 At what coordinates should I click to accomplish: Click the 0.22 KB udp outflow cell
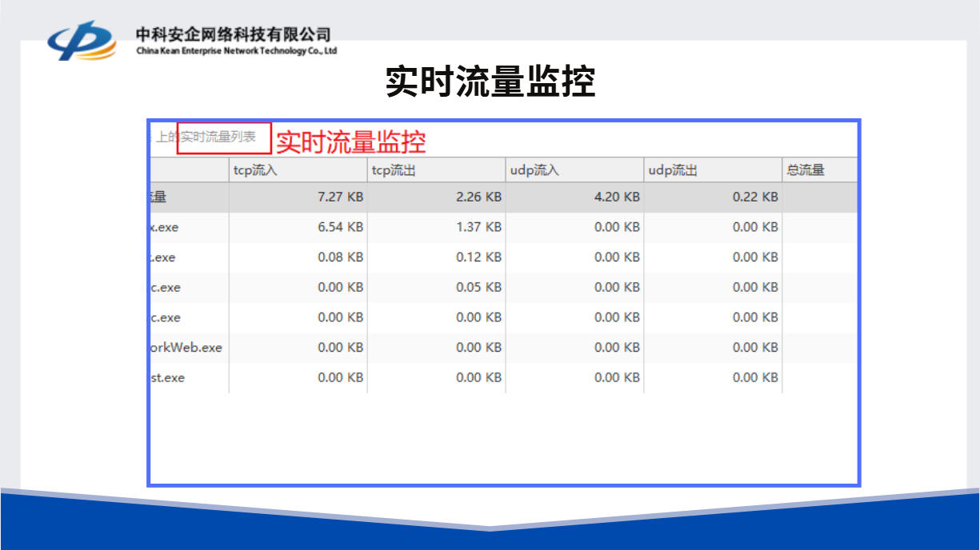pos(755,197)
